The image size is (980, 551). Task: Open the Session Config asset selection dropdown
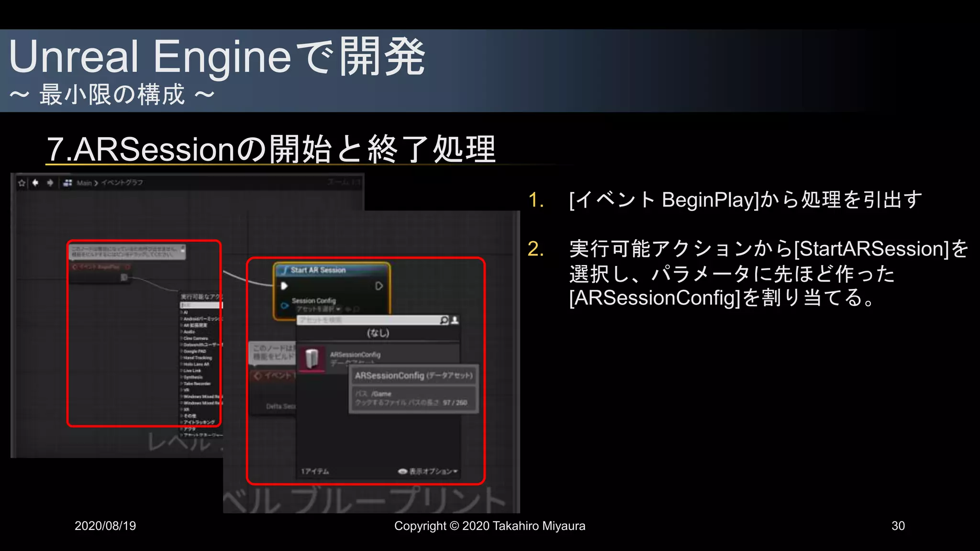(x=318, y=309)
